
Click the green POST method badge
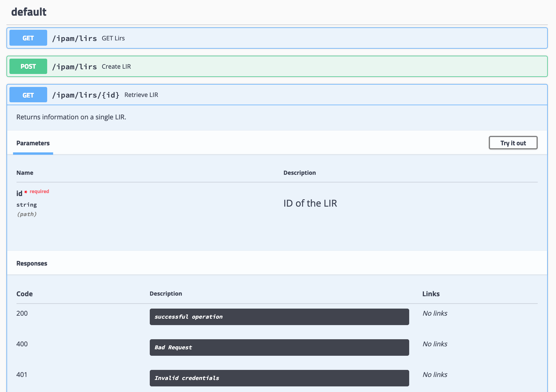[x=28, y=66]
